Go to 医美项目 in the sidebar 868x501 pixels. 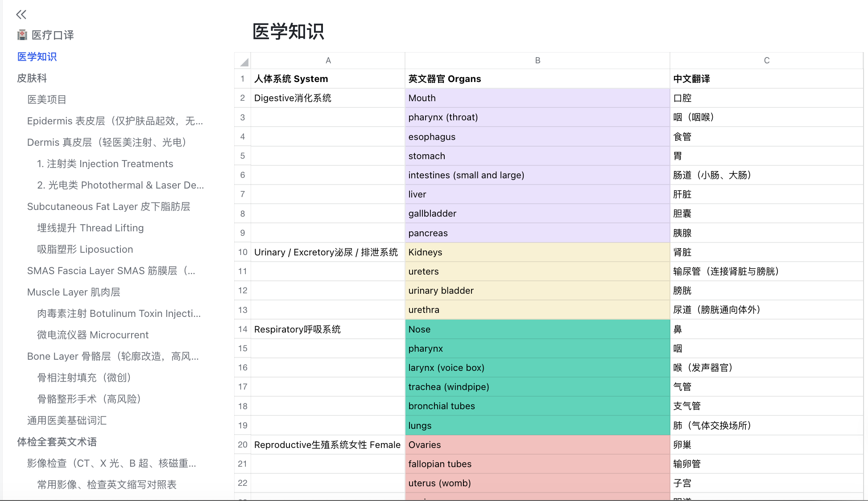tap(47, 99)
